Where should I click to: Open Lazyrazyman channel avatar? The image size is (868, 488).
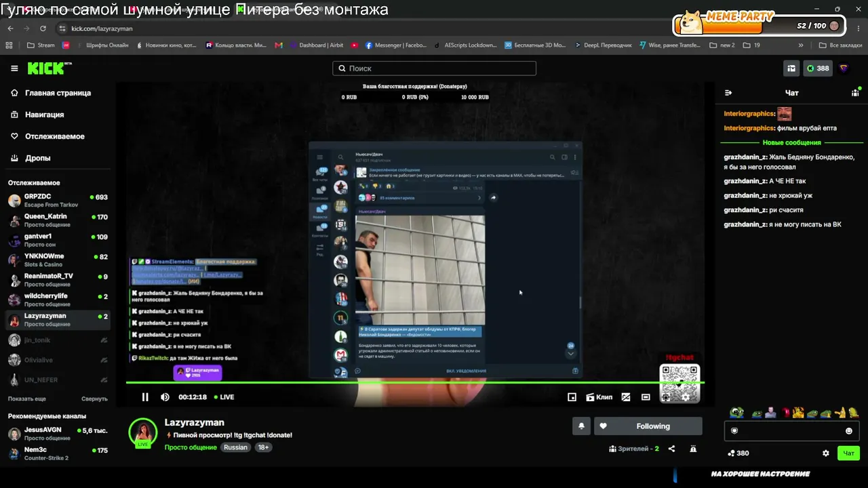[x=143, y=432]
